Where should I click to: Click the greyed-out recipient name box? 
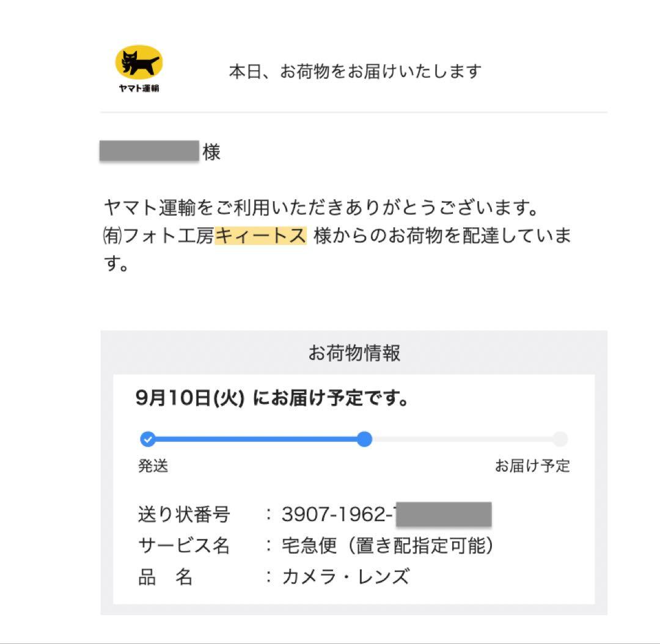(149, 151)
